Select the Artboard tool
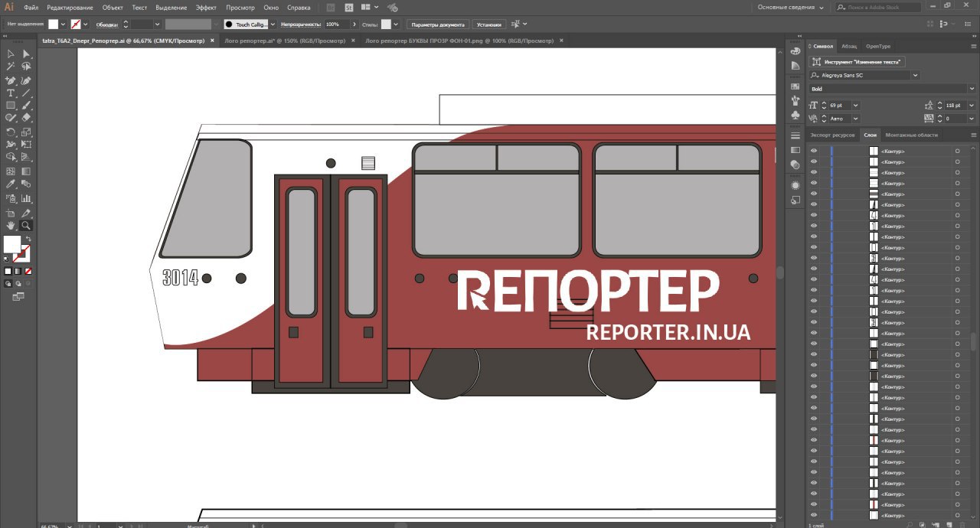980x528 pixels. click(x=11, y=213)
